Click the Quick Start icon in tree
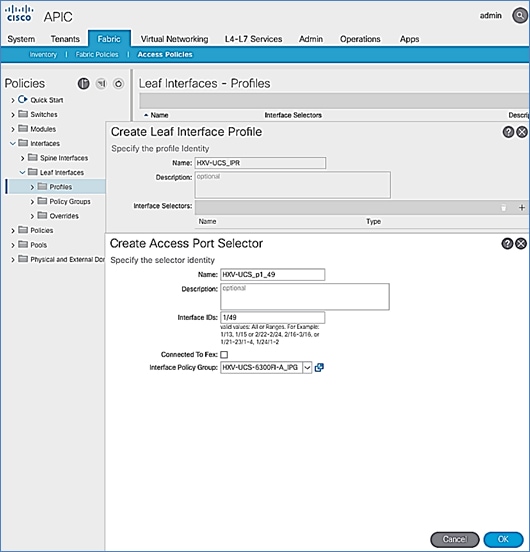Image resolution: width=530 pixels, height=552 pixels. point(23,100)
